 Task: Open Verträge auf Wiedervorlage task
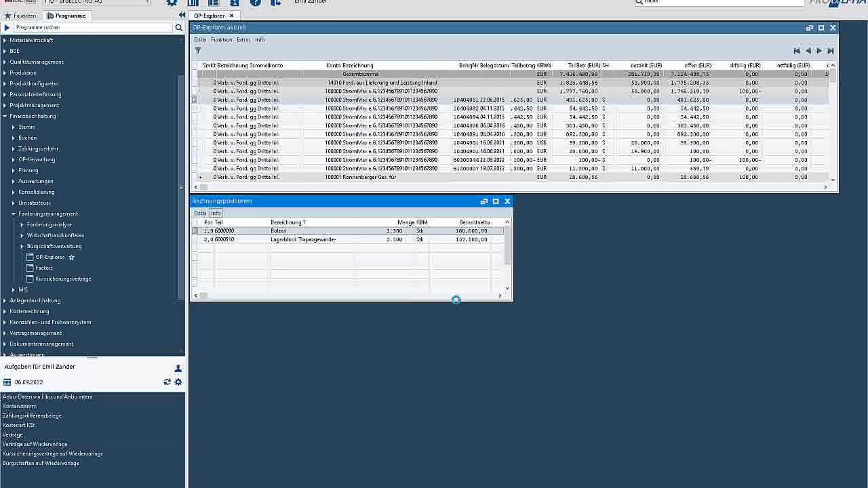tap(35, 444)
